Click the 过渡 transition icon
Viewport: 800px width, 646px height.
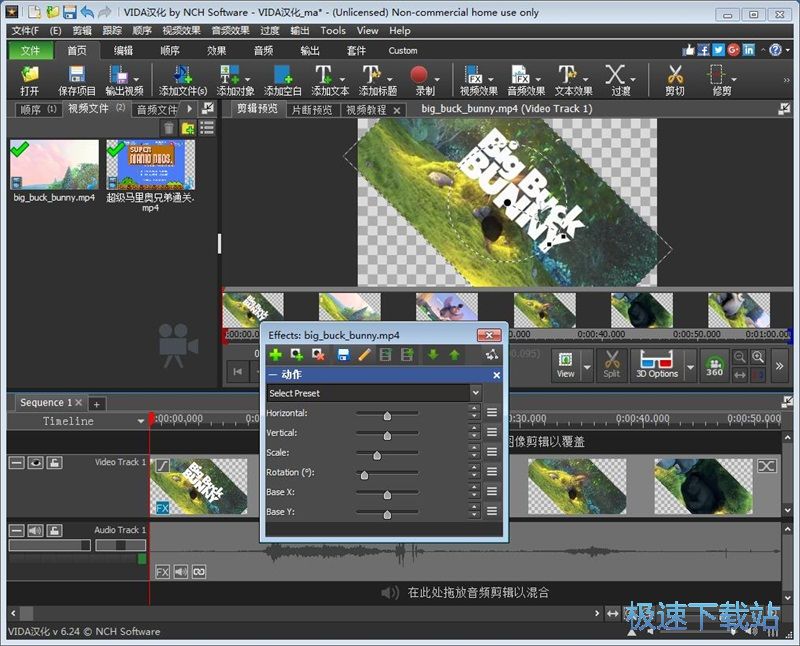coord(615,80)
